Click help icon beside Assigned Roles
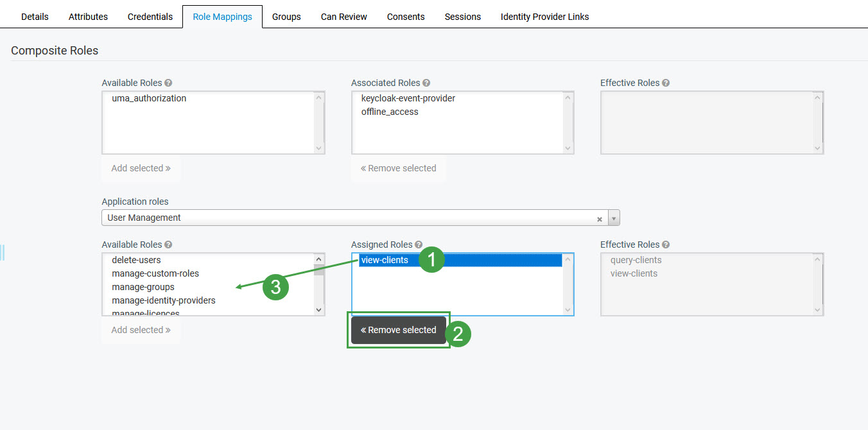868x430 pixels. coord(419,245)
